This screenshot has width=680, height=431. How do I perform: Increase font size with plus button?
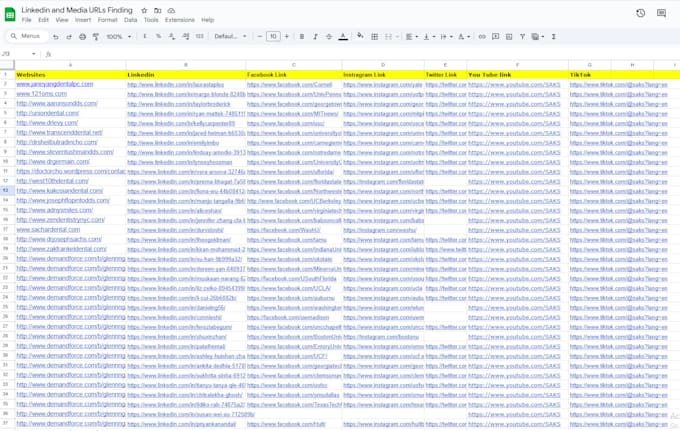point(287,36)
